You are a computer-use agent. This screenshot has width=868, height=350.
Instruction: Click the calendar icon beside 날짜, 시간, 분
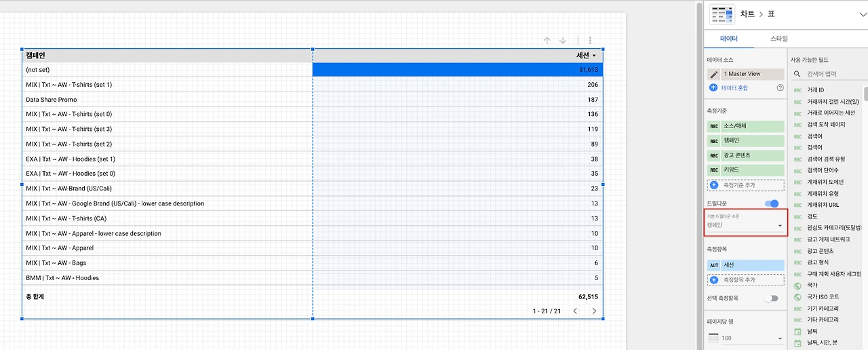797,343
